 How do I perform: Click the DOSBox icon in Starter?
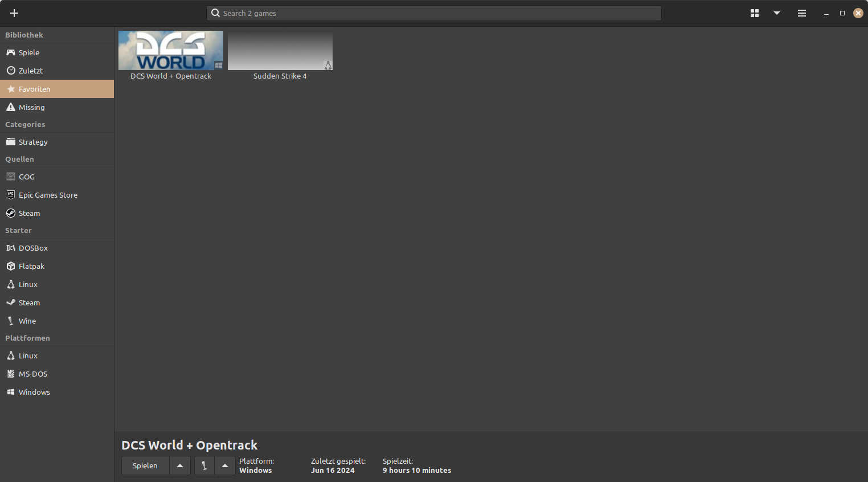coord(11,248)
